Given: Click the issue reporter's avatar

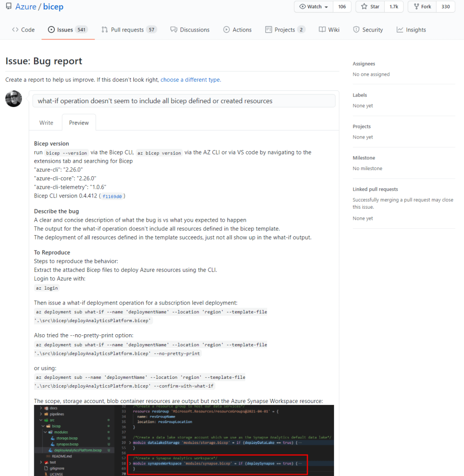Looking at the screenshot, I should coord(13,99).
